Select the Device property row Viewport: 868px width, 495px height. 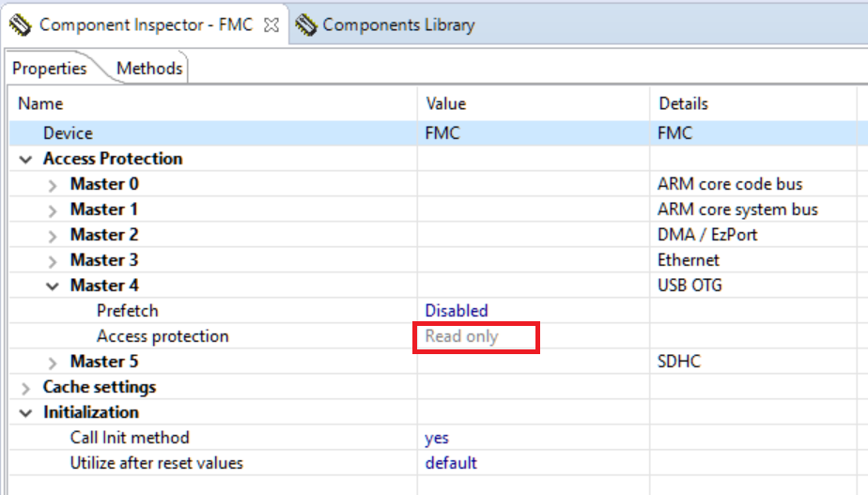point(68,133)
